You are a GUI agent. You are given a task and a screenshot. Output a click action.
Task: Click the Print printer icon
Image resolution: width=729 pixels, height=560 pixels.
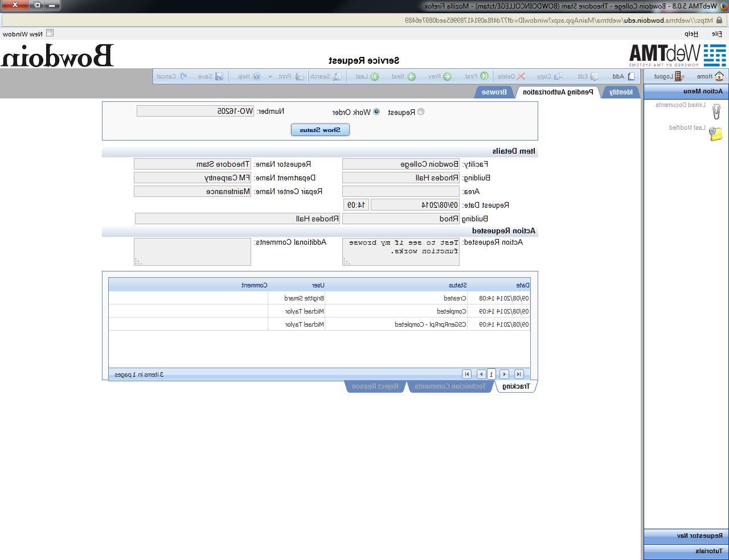coord(300,76)
